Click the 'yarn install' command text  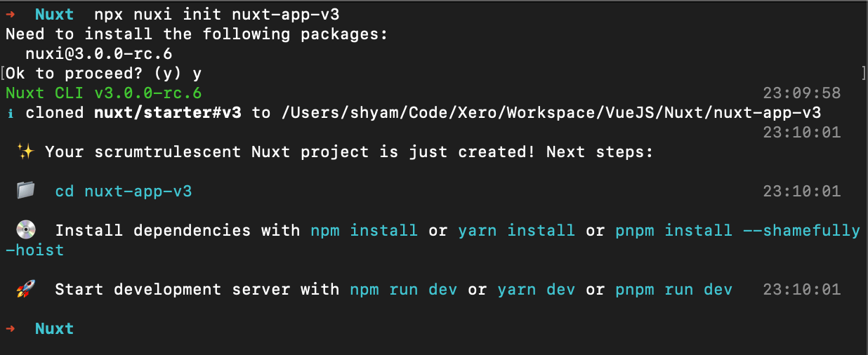point(516,230)
